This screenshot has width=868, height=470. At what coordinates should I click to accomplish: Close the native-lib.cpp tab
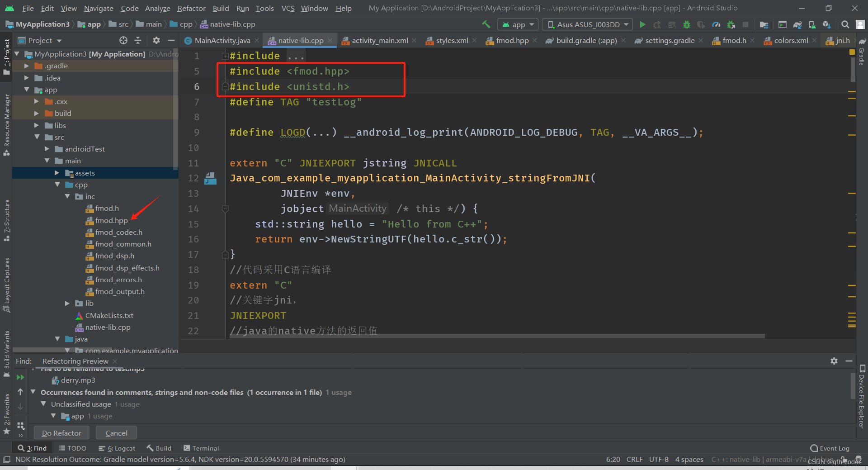pyautogui.click(x=330, y=40)
